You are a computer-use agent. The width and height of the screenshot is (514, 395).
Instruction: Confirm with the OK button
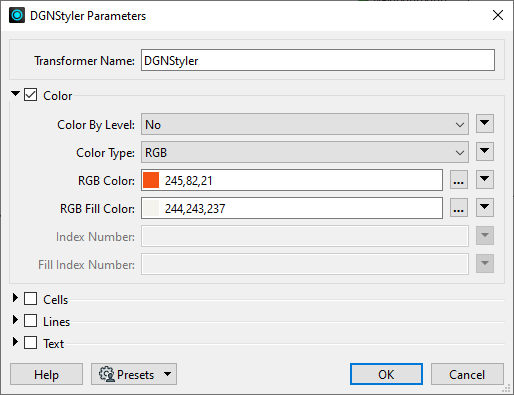pos(386,374)
